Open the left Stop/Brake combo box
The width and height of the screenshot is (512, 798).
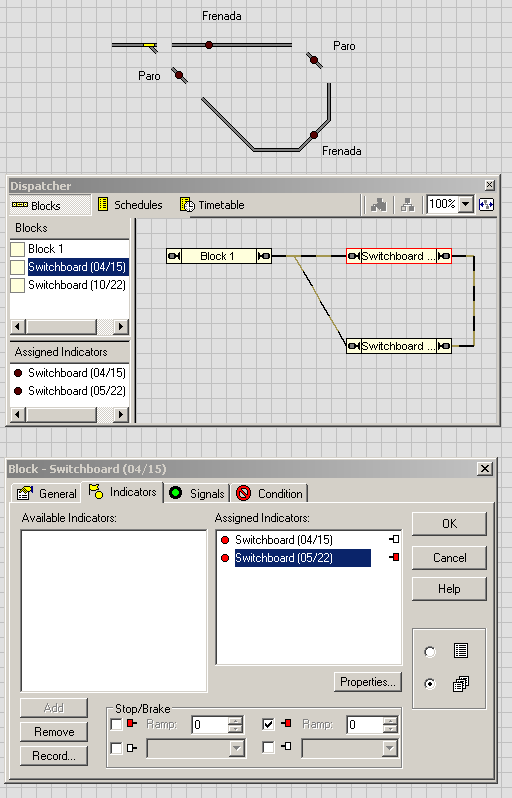click(195, 748)
